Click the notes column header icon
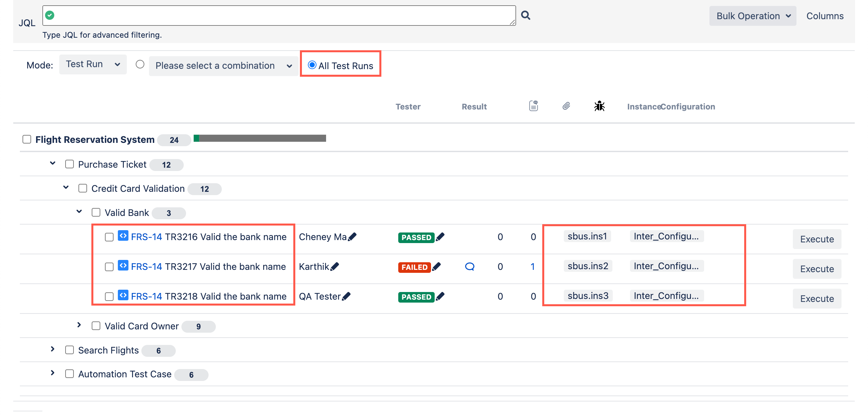This screenshot has height=418, width=868. tap(533, 106)
